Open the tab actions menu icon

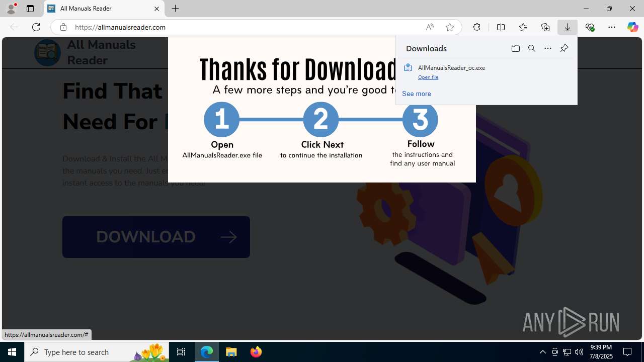point(30,9)
